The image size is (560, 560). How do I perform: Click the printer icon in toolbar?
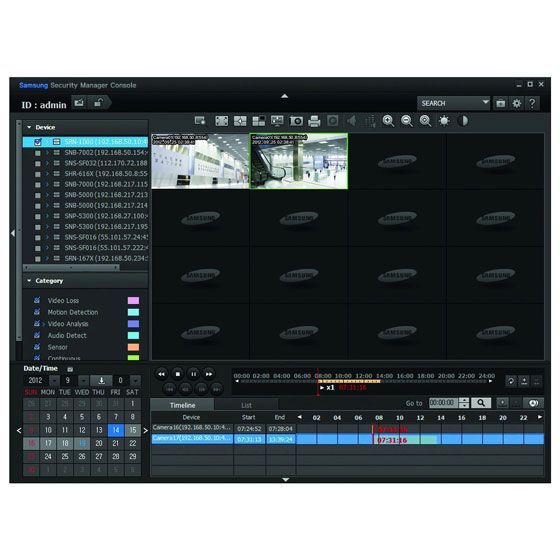tap(314, 121)
